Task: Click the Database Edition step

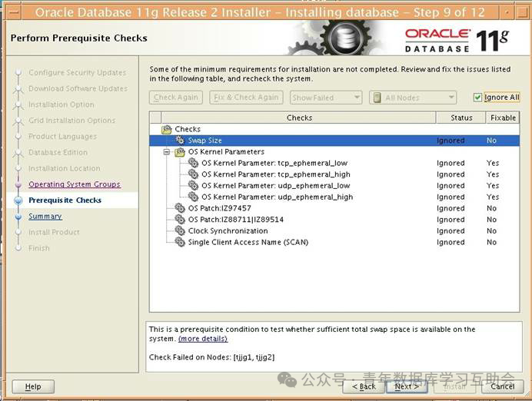Action: [58, 152]
